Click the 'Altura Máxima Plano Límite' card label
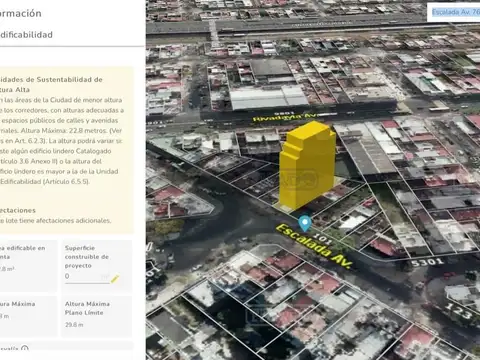This screenshot has height=360, width=480. click(87, 308)
